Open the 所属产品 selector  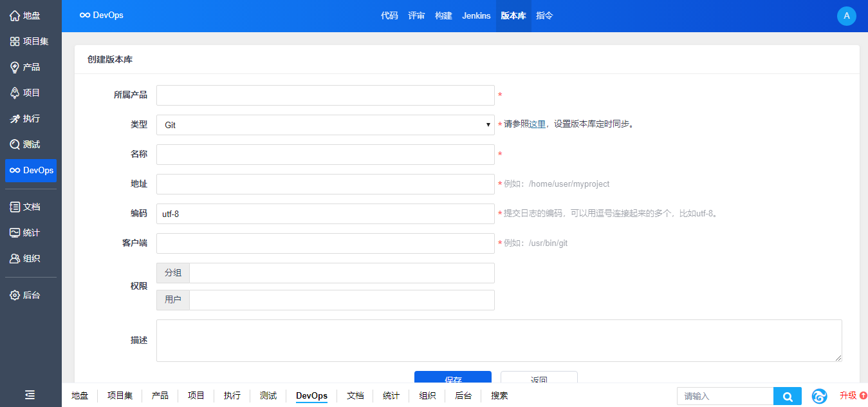coord(326,95)
